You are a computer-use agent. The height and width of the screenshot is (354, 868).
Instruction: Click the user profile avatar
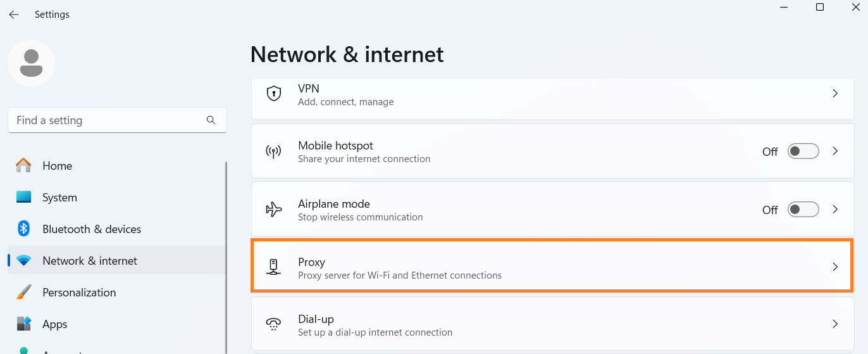tap(32, 63)
